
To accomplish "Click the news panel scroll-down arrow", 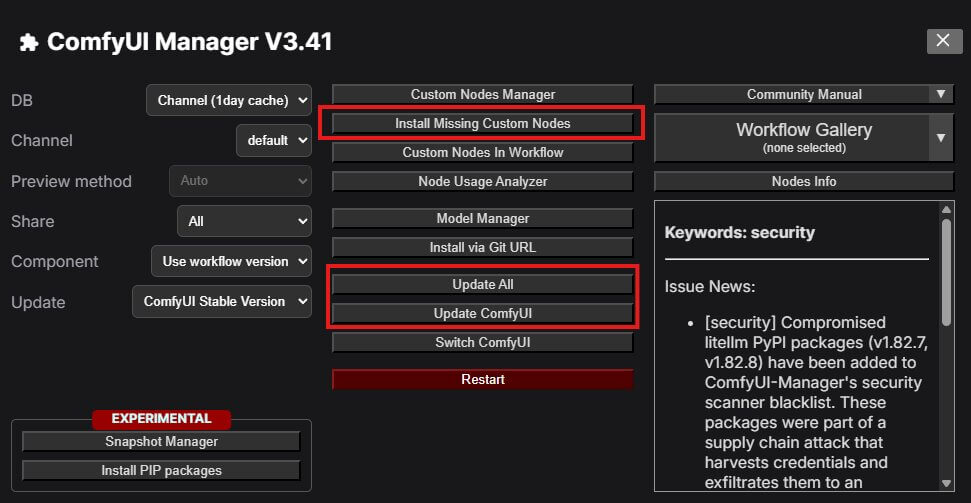I will 946,483.
